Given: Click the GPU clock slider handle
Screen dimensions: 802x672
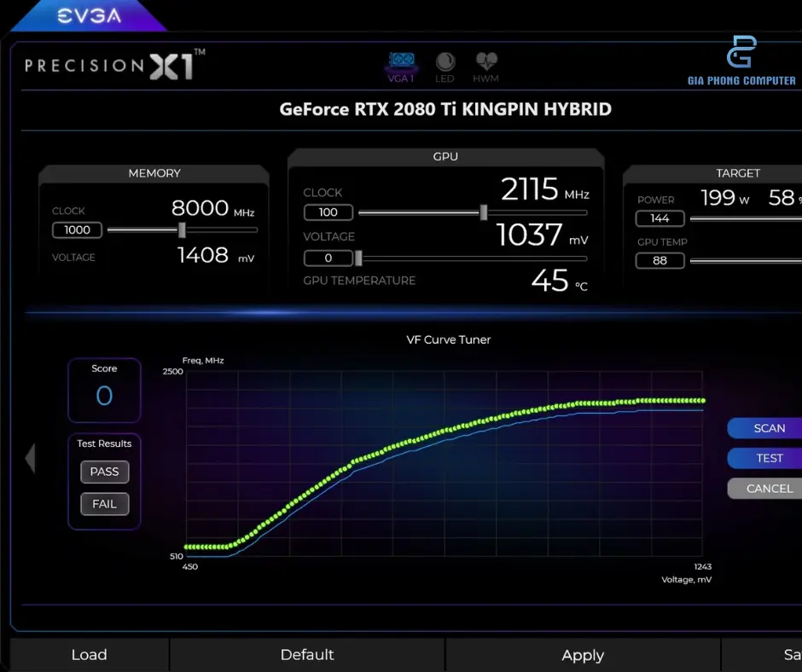Looking at the screenshot, I should click(x=484, y=212).
